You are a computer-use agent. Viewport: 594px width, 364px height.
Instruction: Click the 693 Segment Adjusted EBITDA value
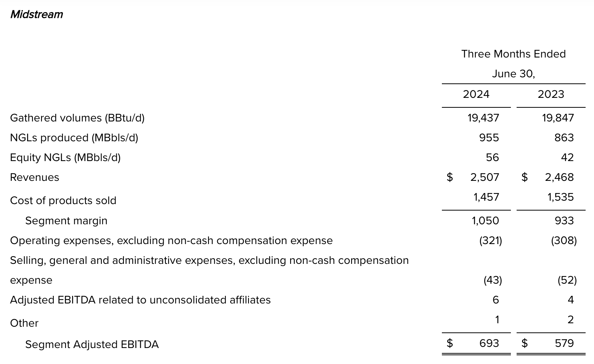click(x=489, y=343)
